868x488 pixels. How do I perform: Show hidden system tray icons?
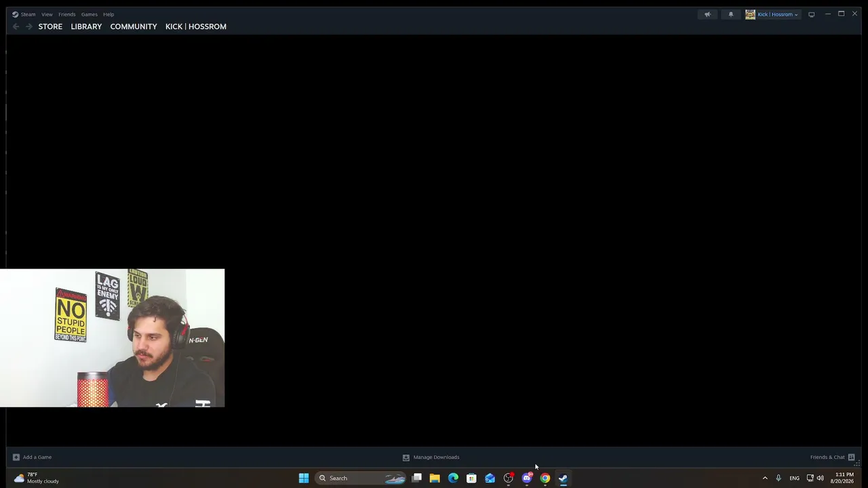[765, 478]
